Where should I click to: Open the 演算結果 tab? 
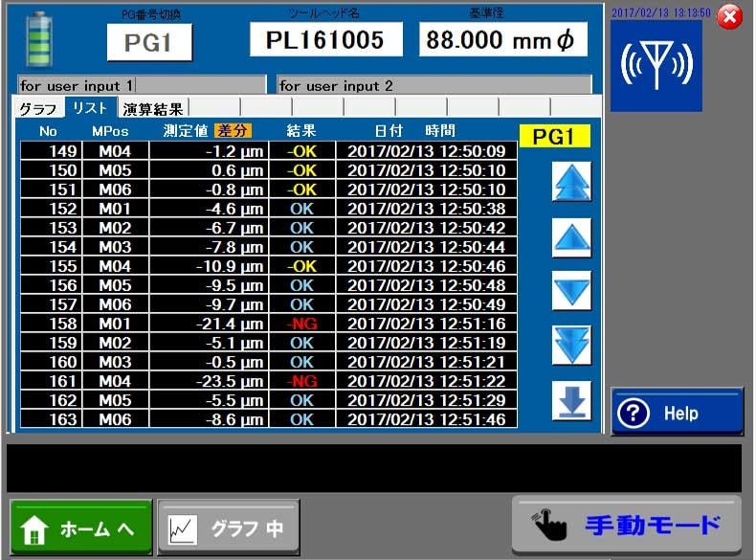153,108
